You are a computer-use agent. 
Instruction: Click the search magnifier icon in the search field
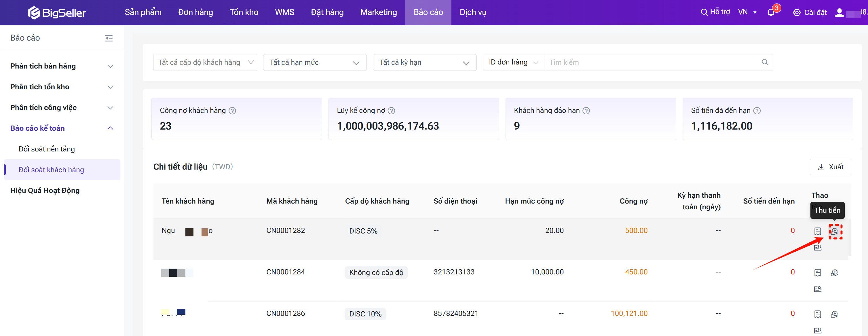(x=765, y=62)
